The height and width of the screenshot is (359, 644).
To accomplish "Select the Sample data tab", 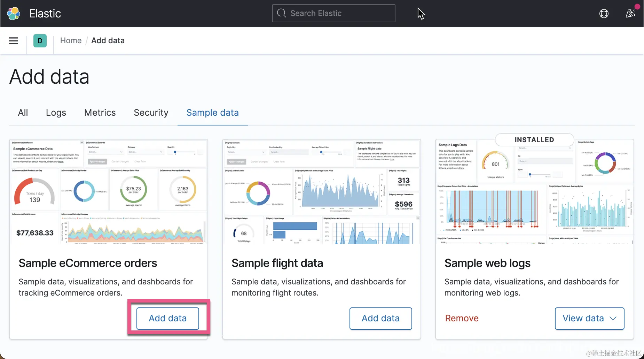I will click(213, 113).
